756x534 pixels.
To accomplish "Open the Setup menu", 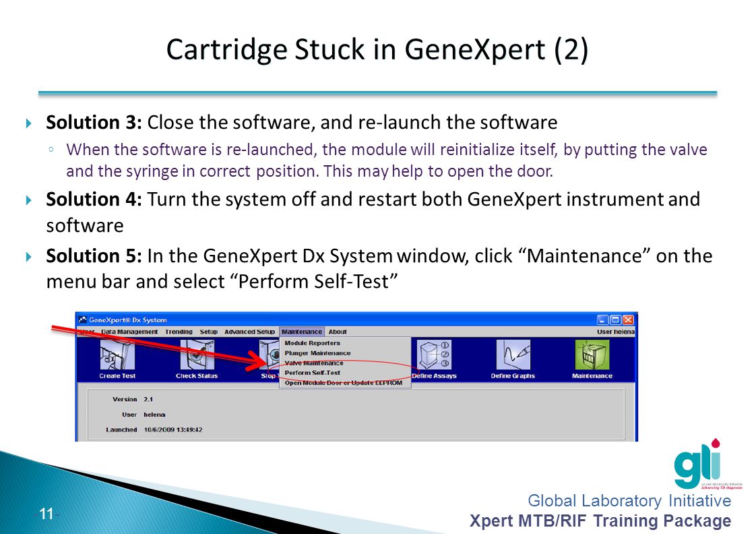I will point(209,332).
